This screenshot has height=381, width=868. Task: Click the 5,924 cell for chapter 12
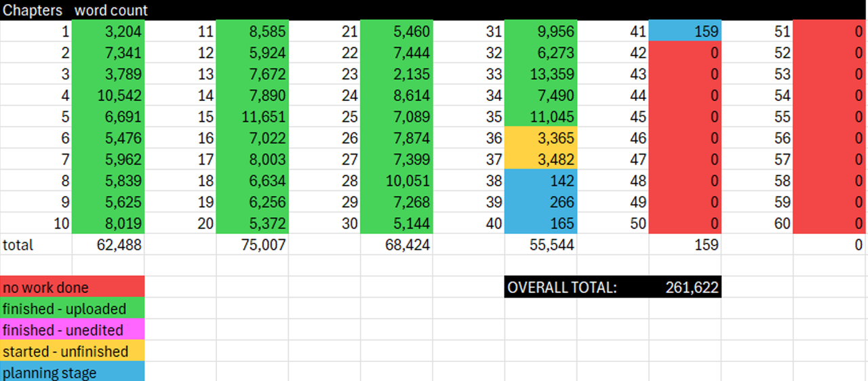click(252, 52)
